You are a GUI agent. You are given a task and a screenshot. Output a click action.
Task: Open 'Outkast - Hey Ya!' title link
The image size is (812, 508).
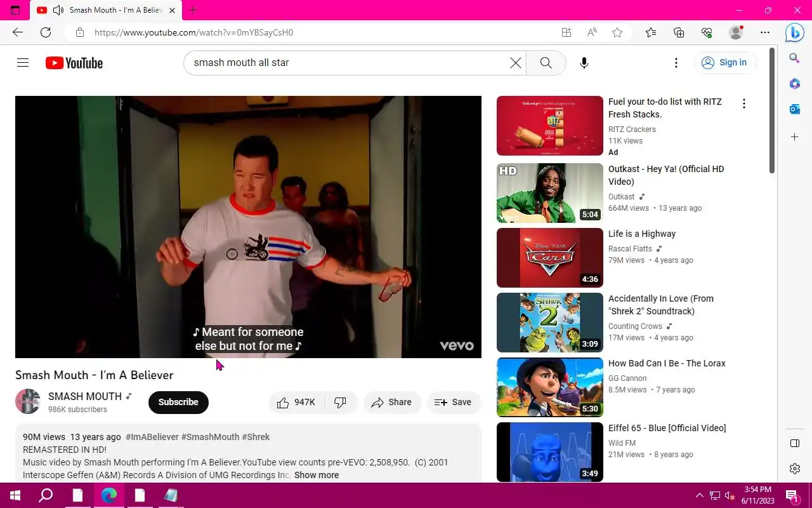[666, 175]
